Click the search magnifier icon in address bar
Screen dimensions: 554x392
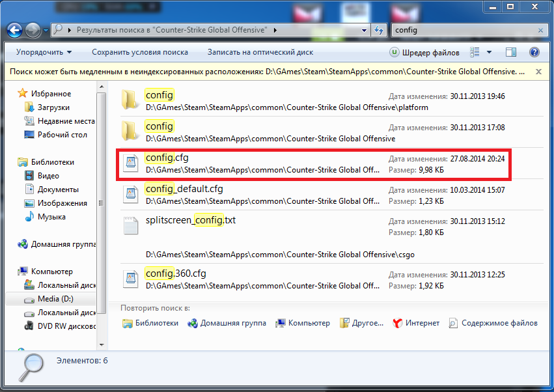(x=57, y=30)
